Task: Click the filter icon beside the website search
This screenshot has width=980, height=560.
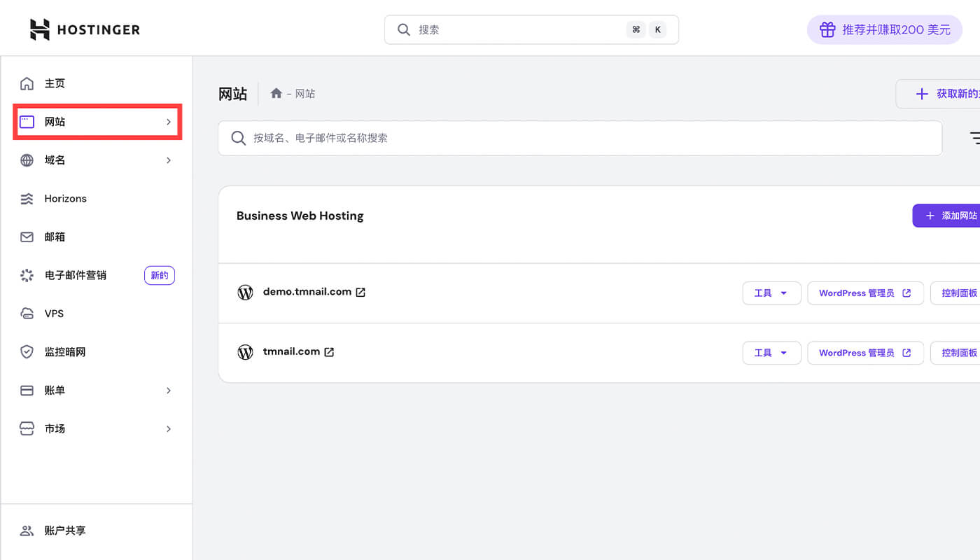Action: tap(974, 138)
